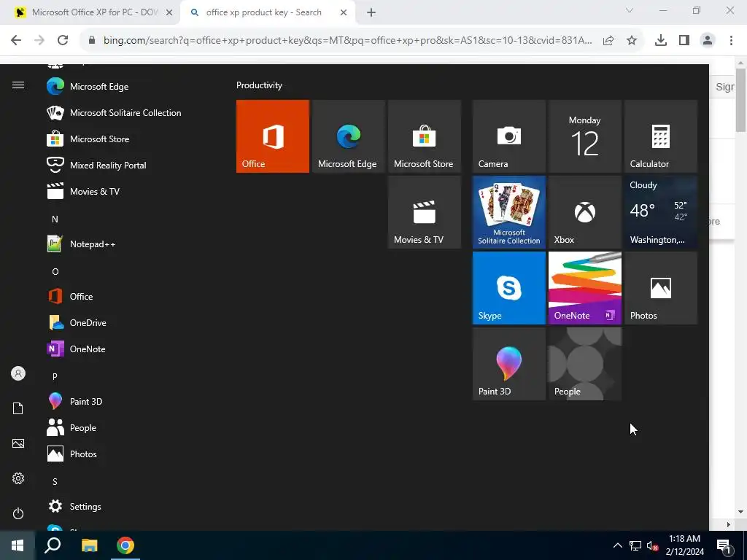Viewport: 747px width, 560px height.
Task: Open the Microsoft Store tile
Action: point(425,136)
